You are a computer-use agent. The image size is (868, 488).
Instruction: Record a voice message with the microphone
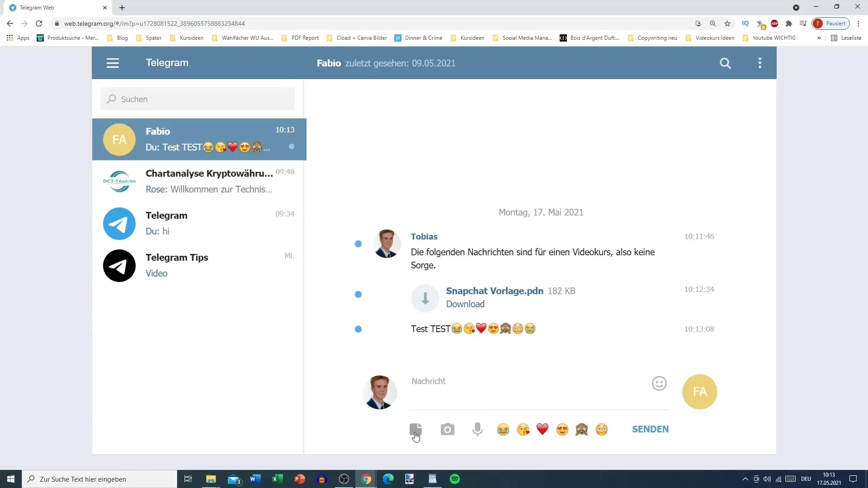(x=477, y=429)
